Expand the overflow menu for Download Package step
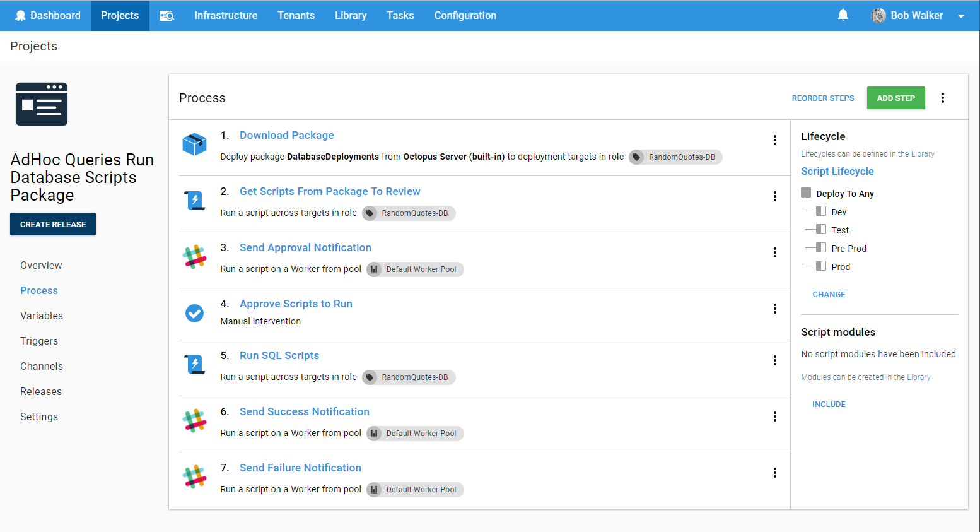980x532 pixels. click(774, 140)
